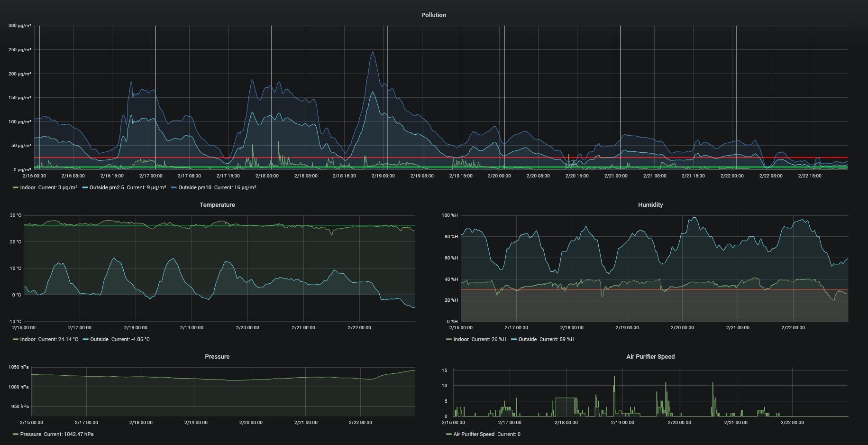
Task: Open color picker for Temperature Indoor swatch
Action: click(16, 340)
